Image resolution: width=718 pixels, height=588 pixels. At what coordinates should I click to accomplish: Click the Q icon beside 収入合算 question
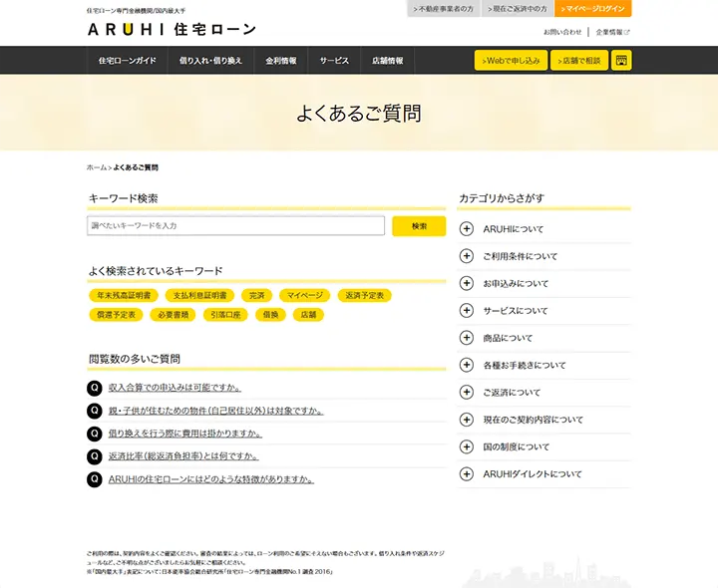[x=95, y=388]
